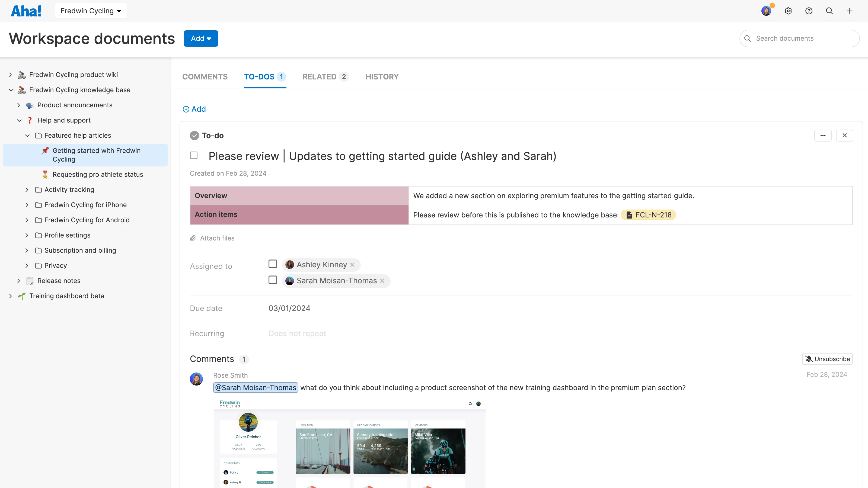Screen dimensions: 868x488
Task: Open the Fredwin Cycling workspace dropdown
Action: pos(91,11)
